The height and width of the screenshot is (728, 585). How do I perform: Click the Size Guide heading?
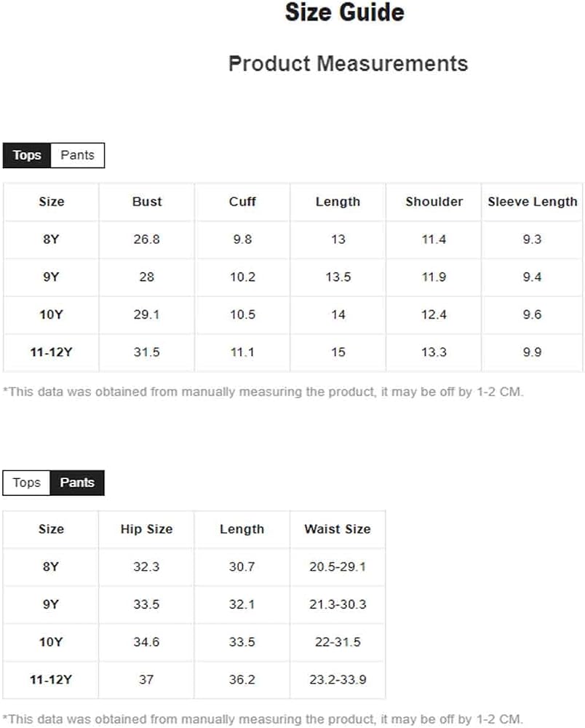click(345, 12)
